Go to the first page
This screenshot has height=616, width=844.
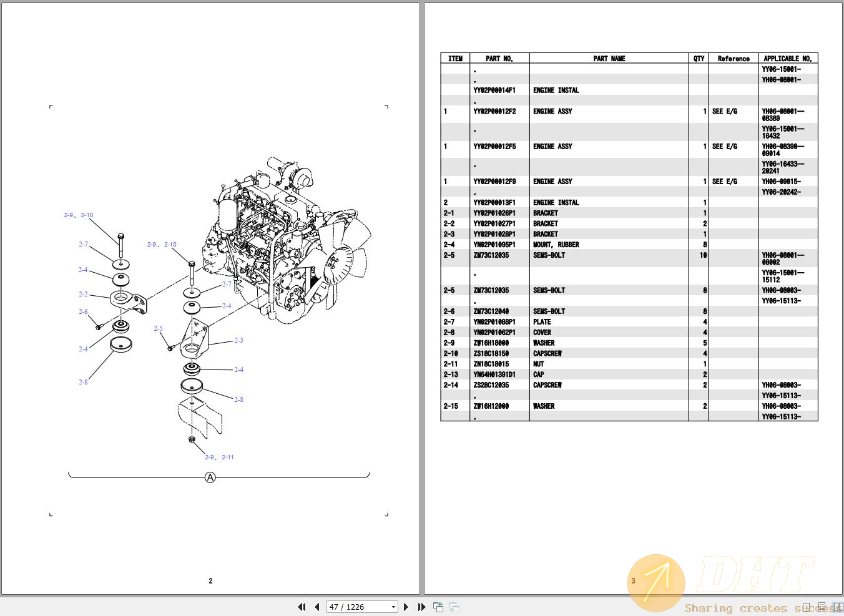click(x=302, y=607)
